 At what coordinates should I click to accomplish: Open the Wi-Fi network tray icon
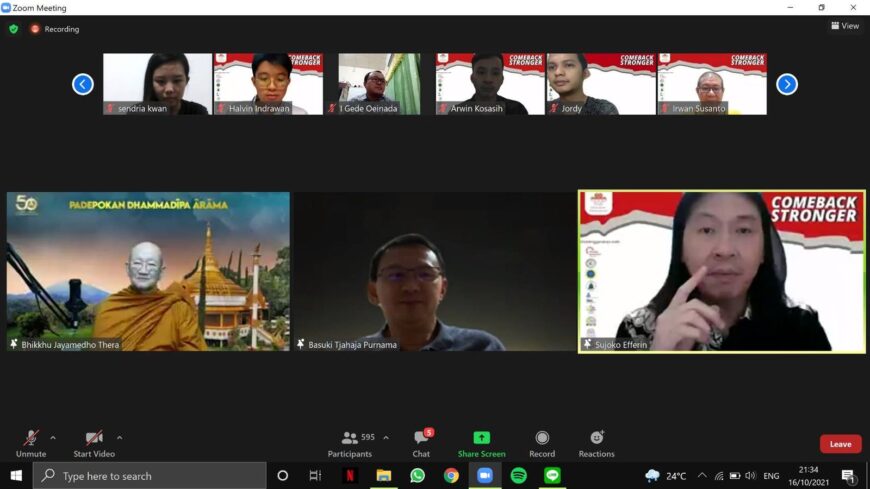(x=719, y=476)
